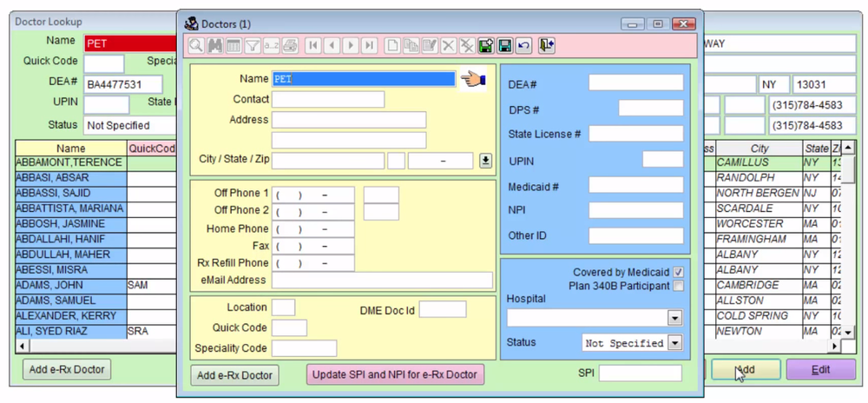Enable Plan 340B Participant checkbox
The height and width of the screenshot is (403, 868).
(678, 287)
